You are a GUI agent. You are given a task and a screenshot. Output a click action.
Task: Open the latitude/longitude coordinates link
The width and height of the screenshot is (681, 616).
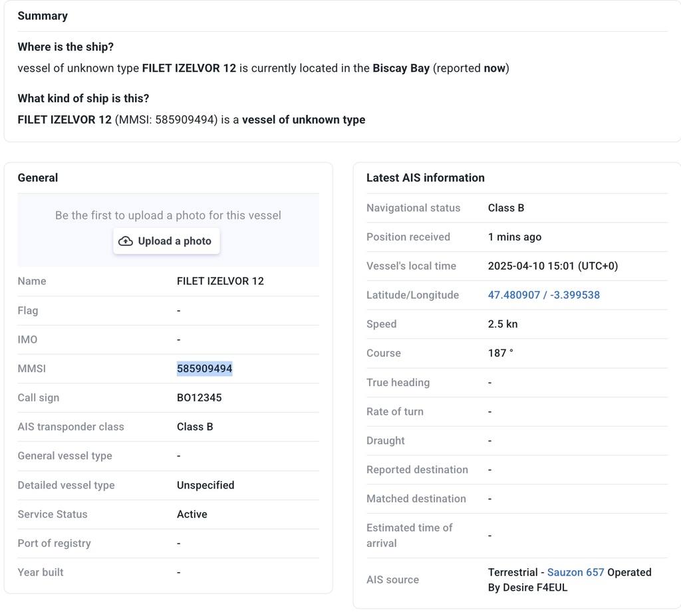tap(543, 295)
